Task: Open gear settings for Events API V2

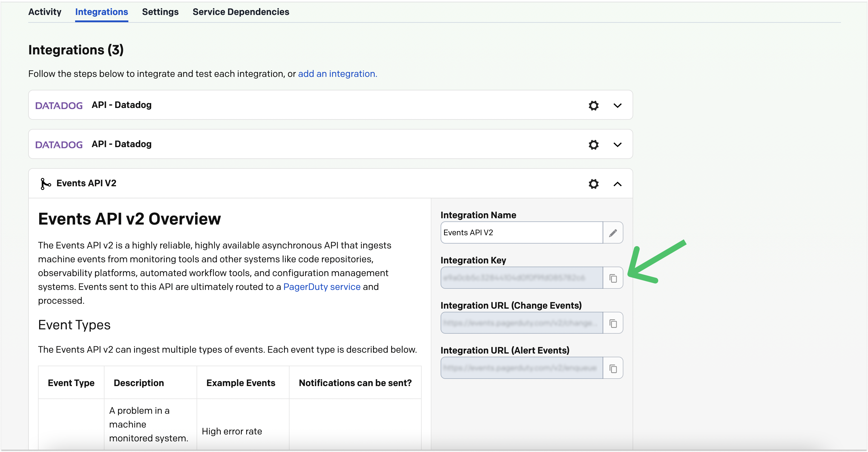Action: point(593,184)
